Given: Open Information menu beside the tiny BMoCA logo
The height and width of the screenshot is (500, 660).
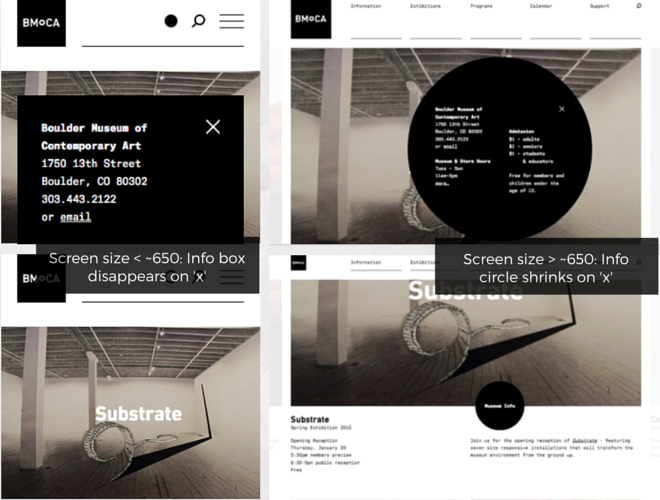Looking at the screenshot, I should (366, 262).
